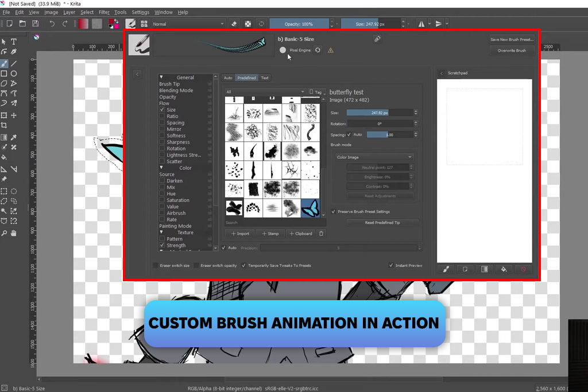
Task: Switch to the Text brush tip tab
Action: (x=265, y=77)
